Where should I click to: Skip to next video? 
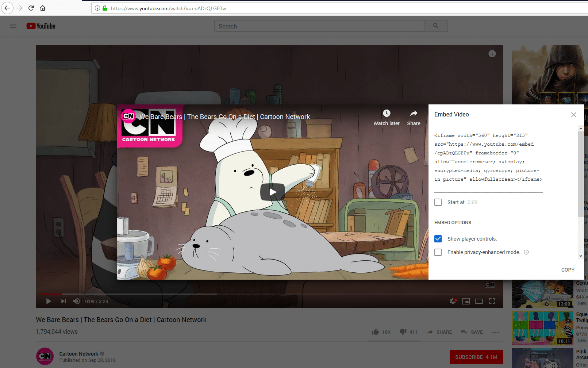pos(64,301)
